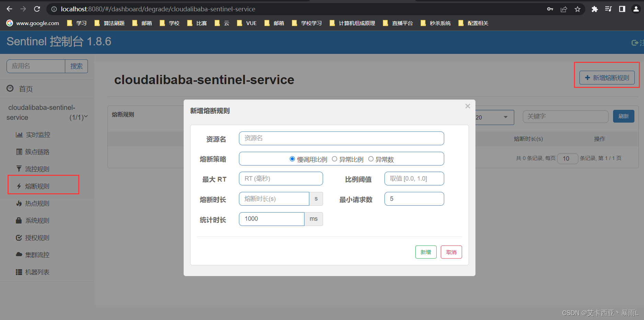644x320 pixels.
Task: Open 熔断规则 in the sidebar
Action: point(33,186)
